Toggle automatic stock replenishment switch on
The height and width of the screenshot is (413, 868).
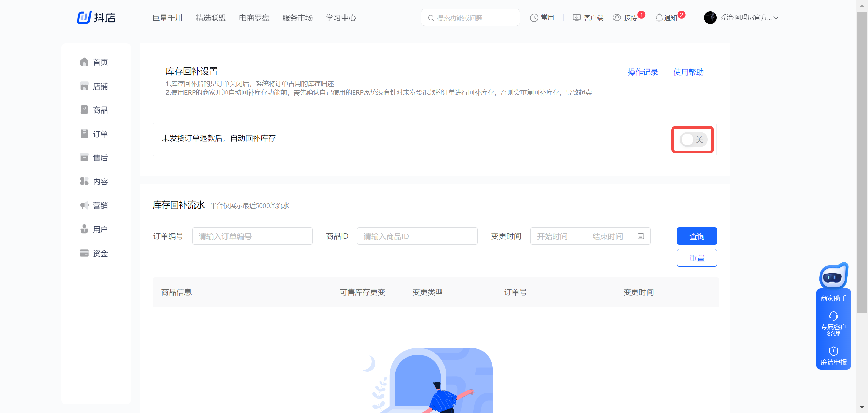693,140
